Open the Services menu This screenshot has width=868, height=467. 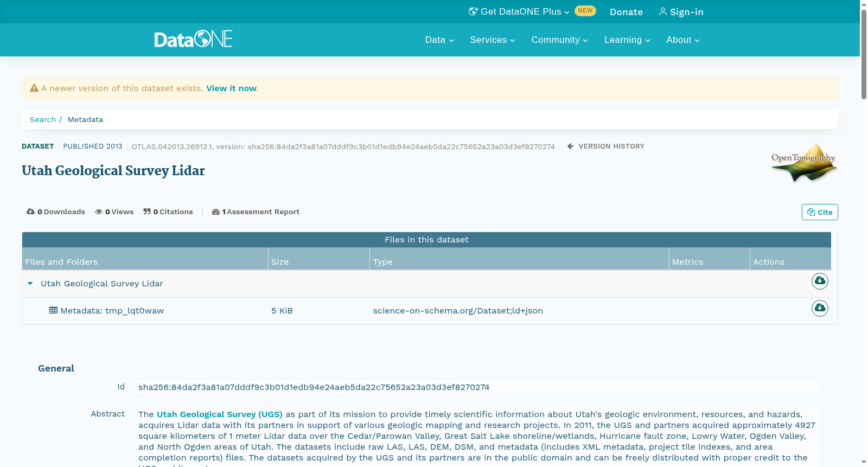click(493, 40)
